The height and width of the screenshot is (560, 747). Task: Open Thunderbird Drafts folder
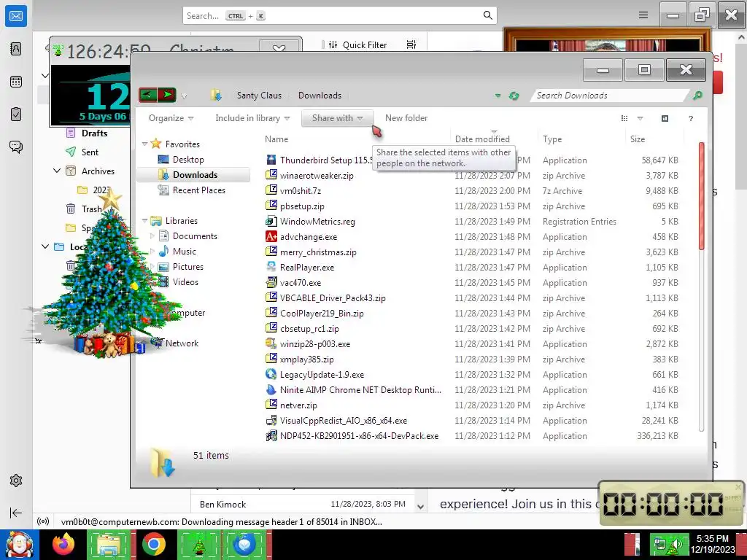pos(94,133)
